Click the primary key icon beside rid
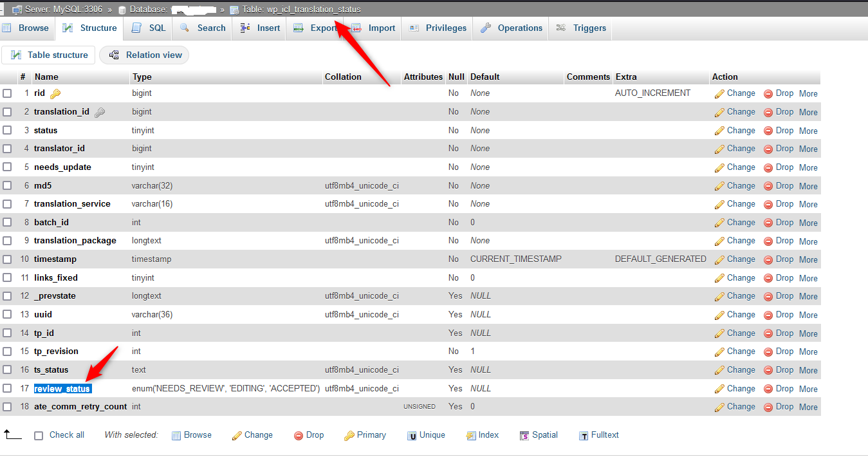 click(x=55, y=94)
